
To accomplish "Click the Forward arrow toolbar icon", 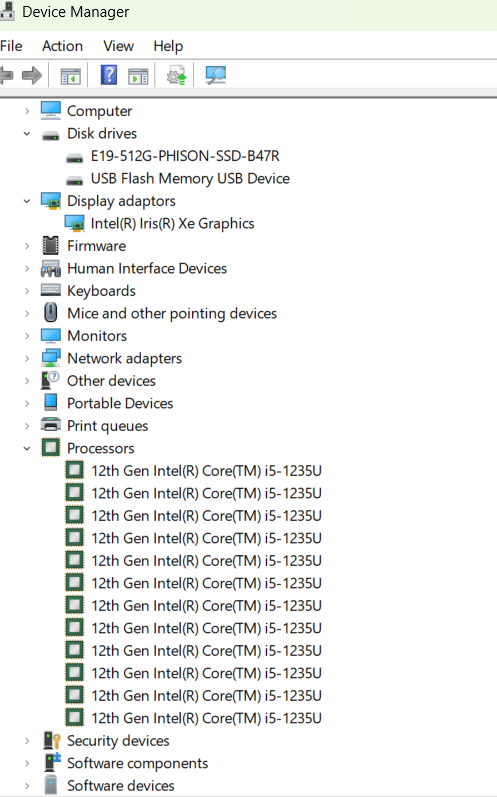I will point(32,76).
